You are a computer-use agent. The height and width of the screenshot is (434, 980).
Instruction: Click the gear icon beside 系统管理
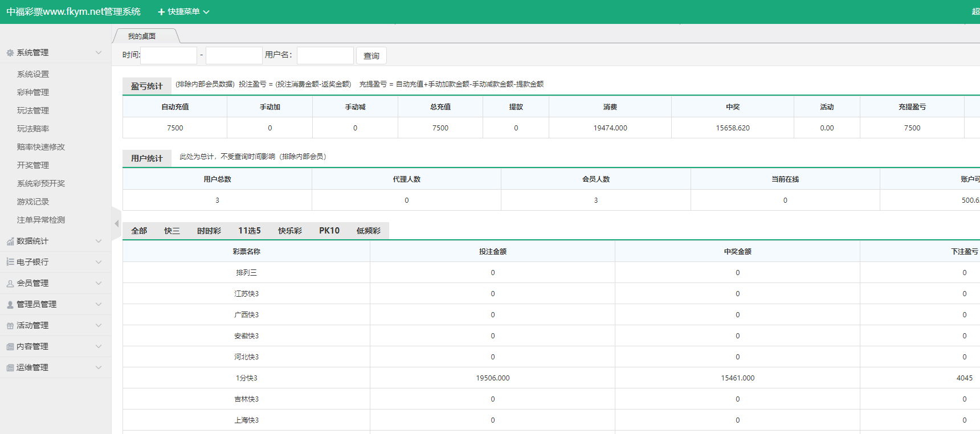point(10,53)
